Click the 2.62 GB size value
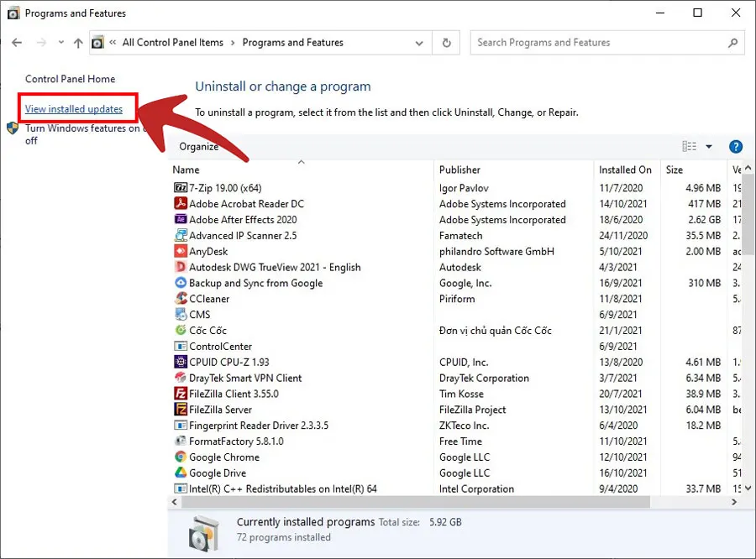The width and height of the screenshot is (756, 559). [705, 220]
